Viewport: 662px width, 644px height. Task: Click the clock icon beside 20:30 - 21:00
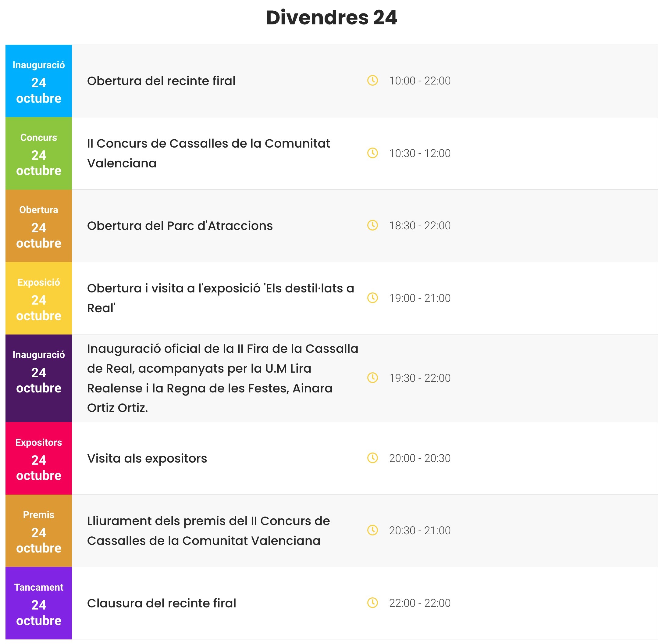pos(372,530)
